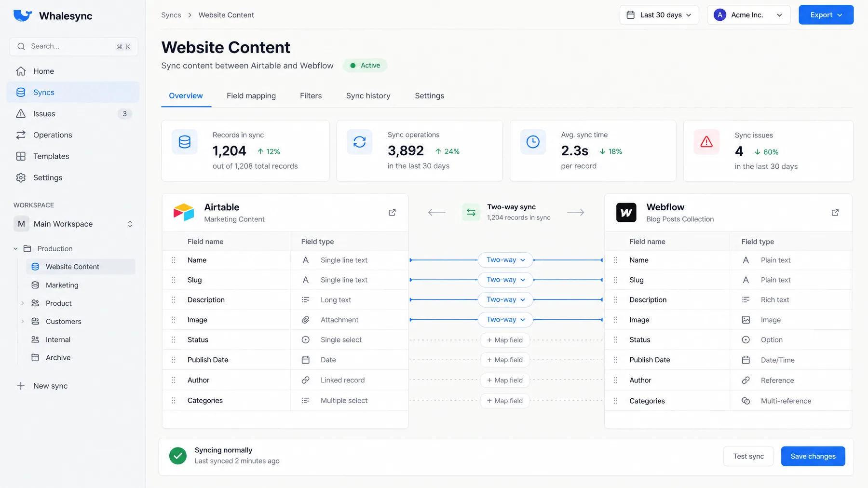Create a New sync from sidebar
Image resolution: width=868 pixels, height=488 pixels.
(42, 386)
